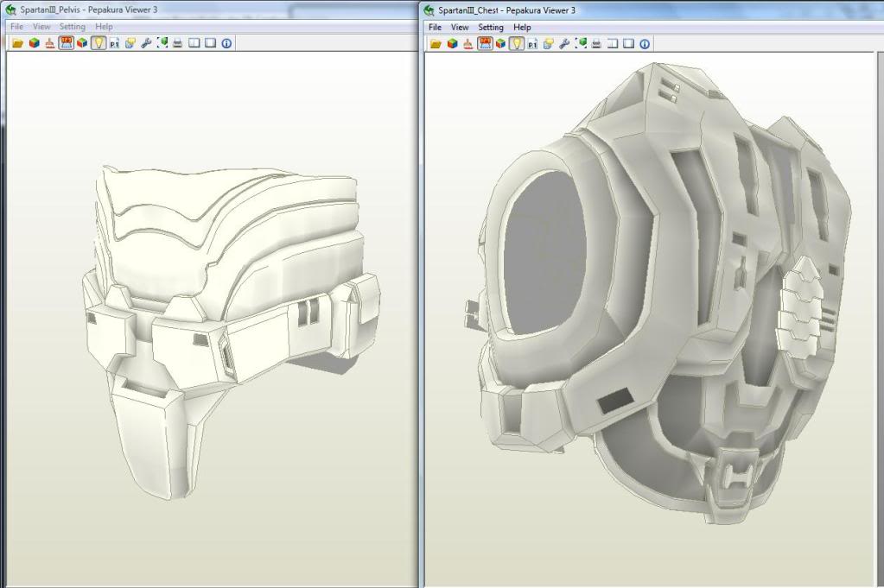Click the brush icon in the Chest toolbar
The image size is (884, 588).
[x=468, y=44]
